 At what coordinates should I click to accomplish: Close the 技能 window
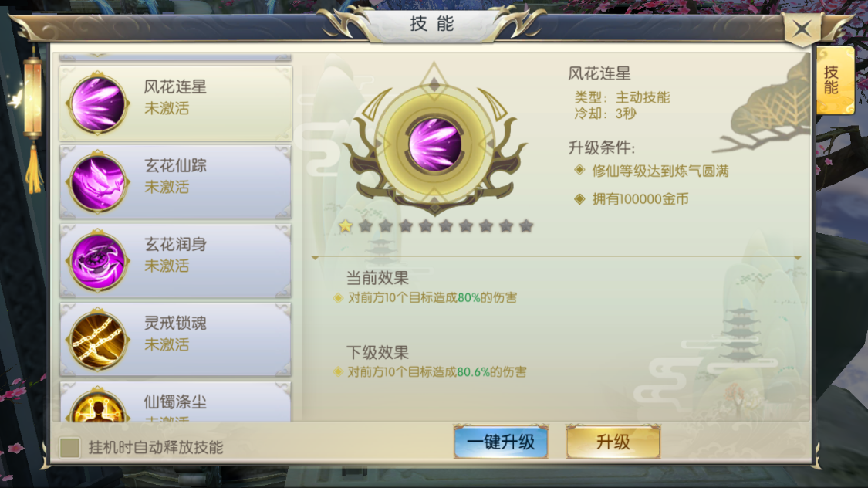coord(802,29)
